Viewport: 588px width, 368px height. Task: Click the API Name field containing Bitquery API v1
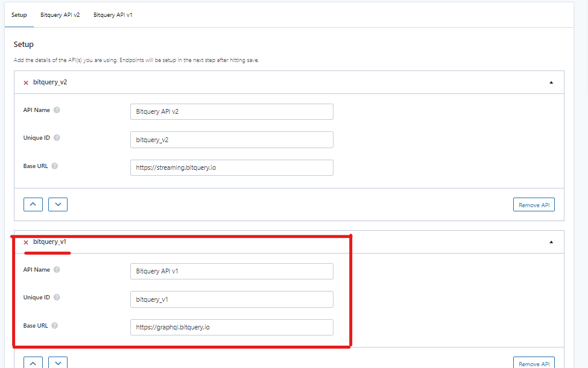point(232,271)
